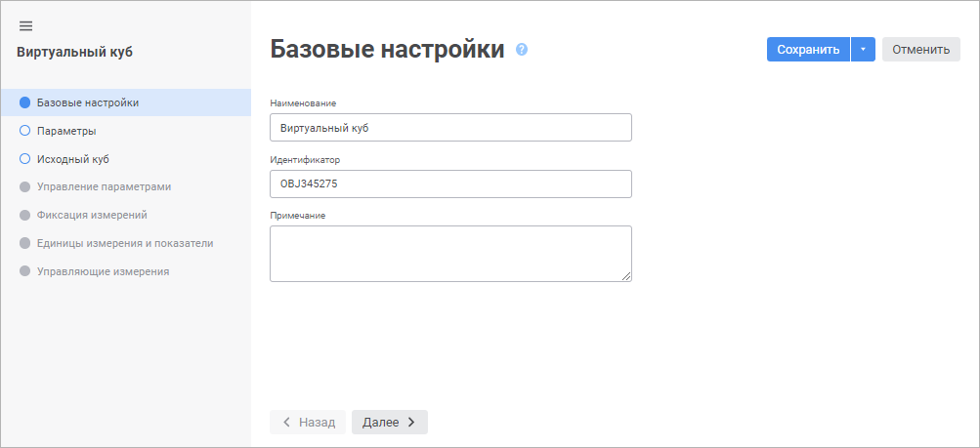Screen dimensions: 980x448
Task: Click the Параметры step circle icon
Action: point(25,130)
